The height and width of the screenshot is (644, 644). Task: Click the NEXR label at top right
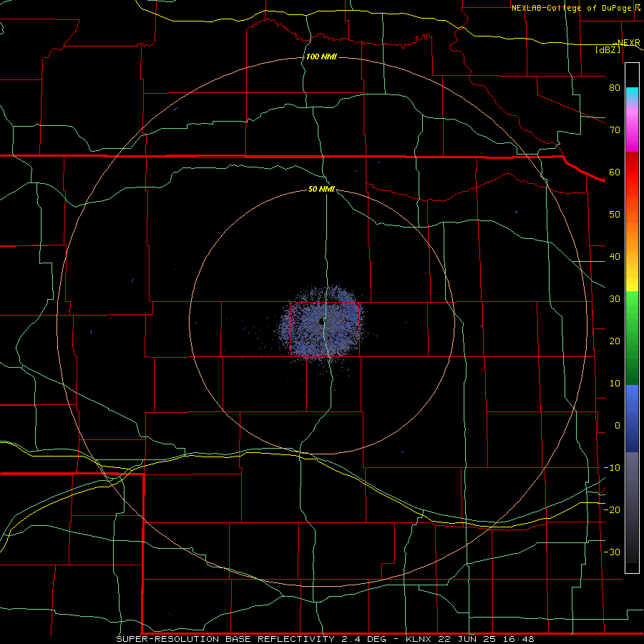628,43
